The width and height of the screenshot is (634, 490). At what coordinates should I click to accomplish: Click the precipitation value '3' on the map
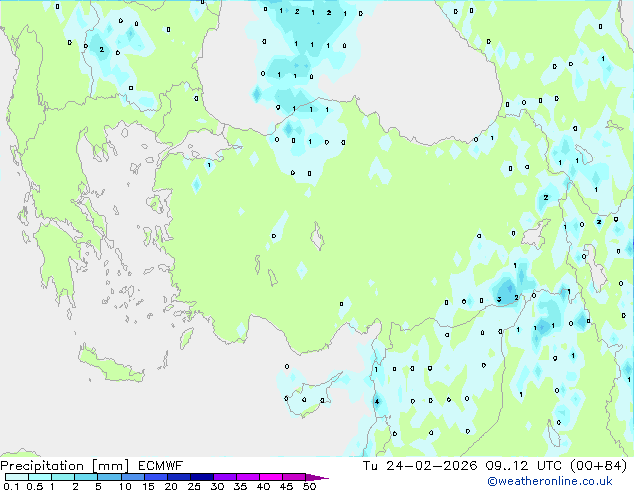(499, 299)
